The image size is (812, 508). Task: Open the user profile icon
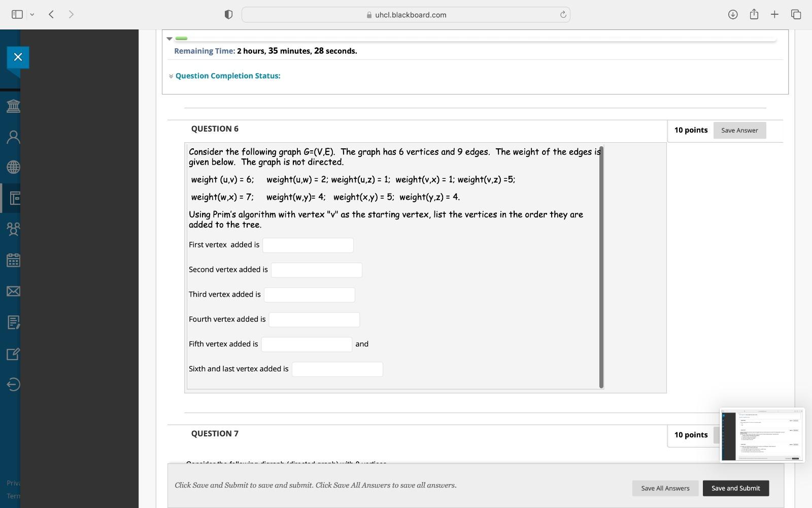13,137
